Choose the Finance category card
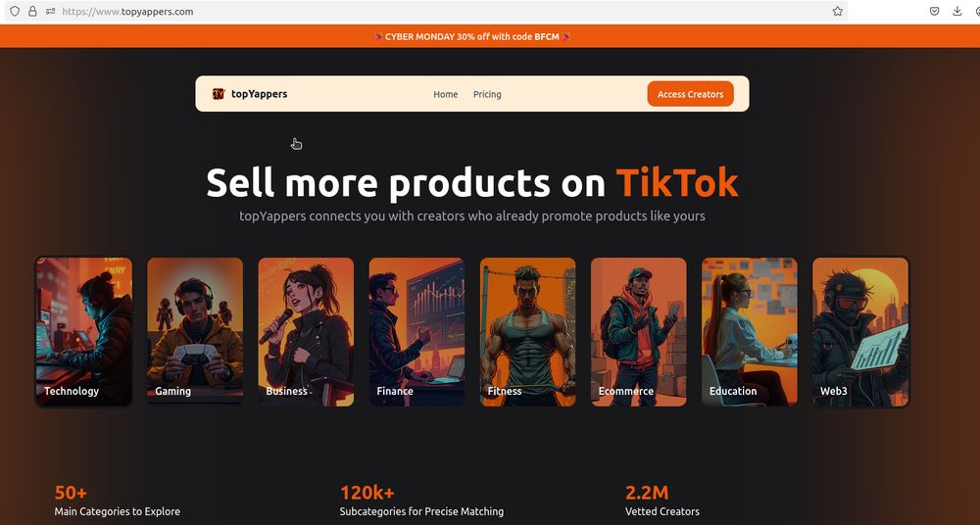The image size is (980, 525). pos(416,332)
